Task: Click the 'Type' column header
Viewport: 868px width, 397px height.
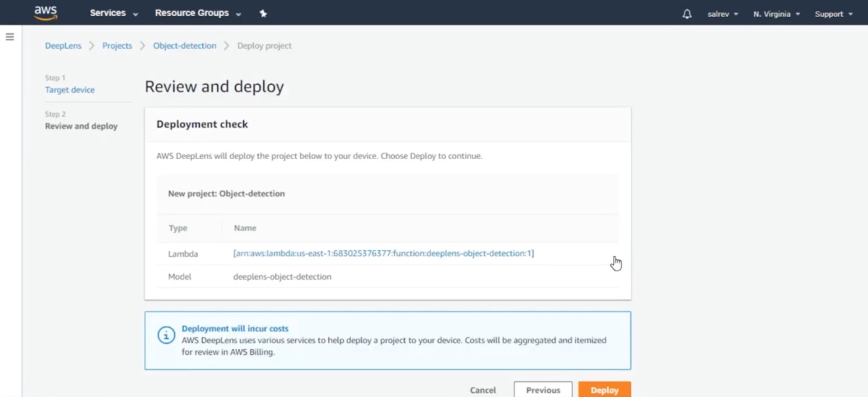Action: pyautogui.click(x=178, y=228)
